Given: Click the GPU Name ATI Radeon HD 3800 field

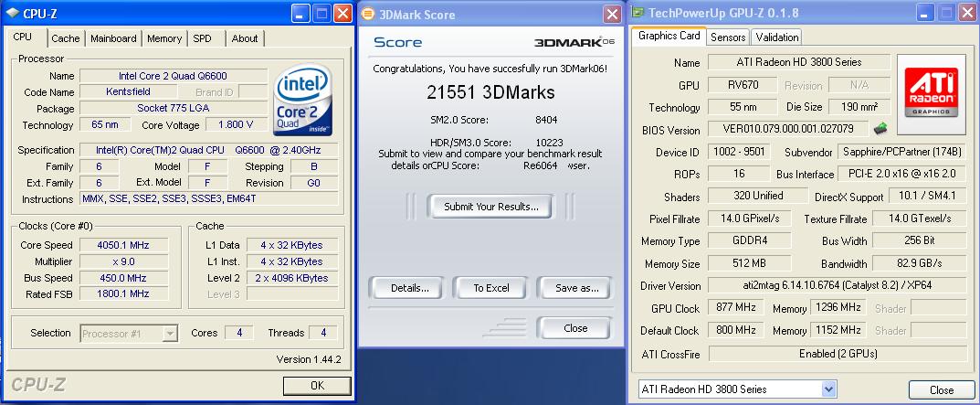Looking at the screenshot, I should point(799,62).
